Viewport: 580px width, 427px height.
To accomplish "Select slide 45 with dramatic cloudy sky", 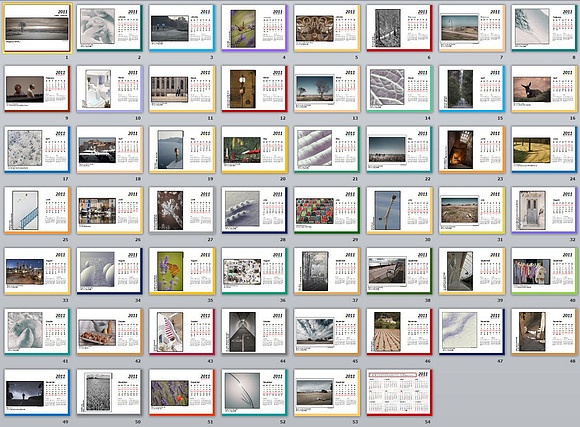I will (327, 332).
